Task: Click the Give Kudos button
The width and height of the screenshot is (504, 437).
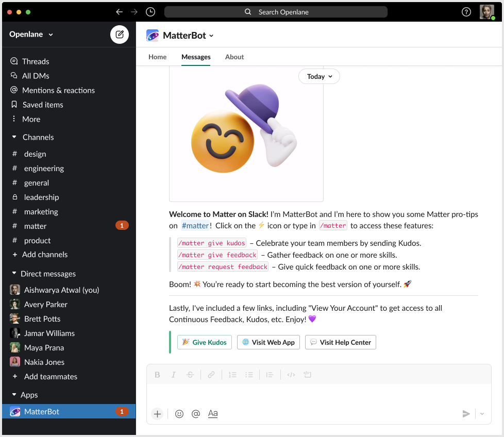Action: (205, 342)
